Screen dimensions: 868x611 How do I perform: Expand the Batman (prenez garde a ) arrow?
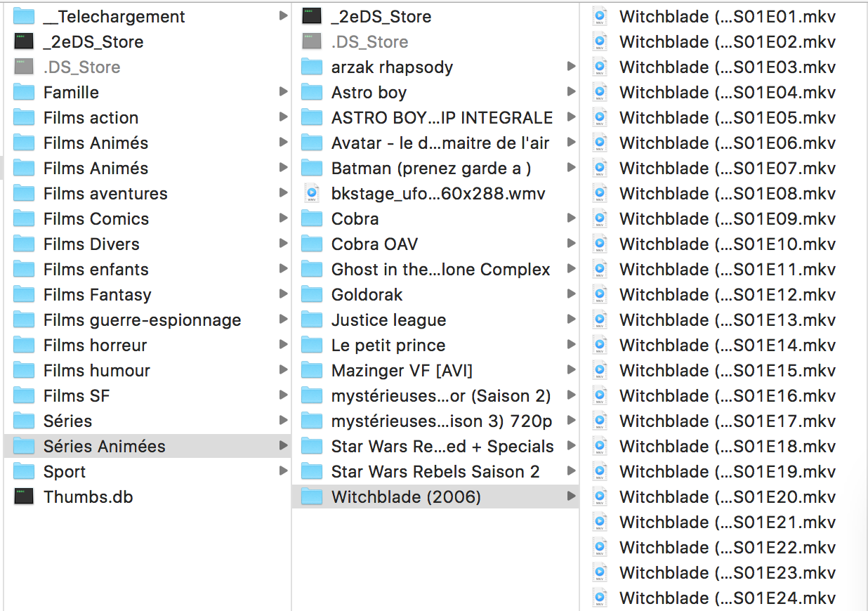tap(571, 167)
